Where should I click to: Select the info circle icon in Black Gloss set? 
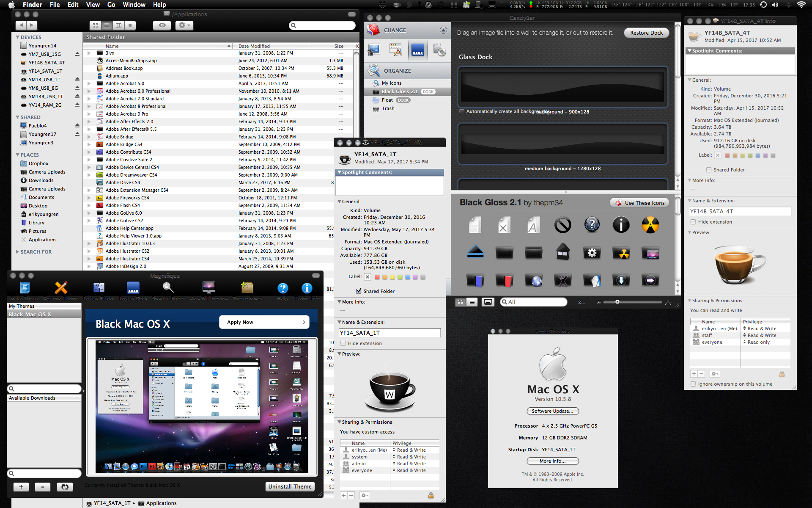pos(621,225)
